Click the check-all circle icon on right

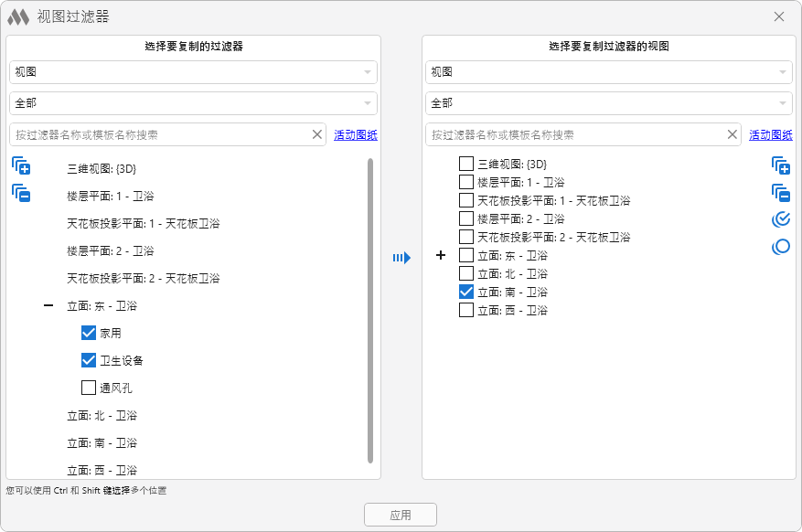(x=780, y=219)
